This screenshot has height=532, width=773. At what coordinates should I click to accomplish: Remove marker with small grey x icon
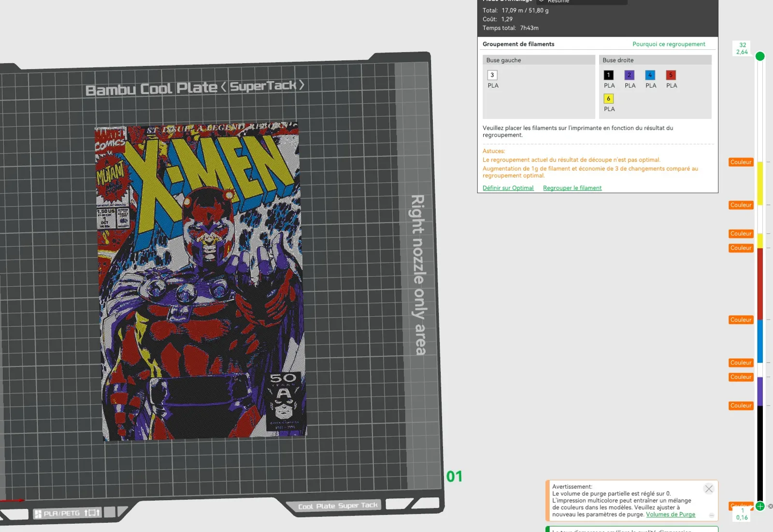click(x=770, y=506)
